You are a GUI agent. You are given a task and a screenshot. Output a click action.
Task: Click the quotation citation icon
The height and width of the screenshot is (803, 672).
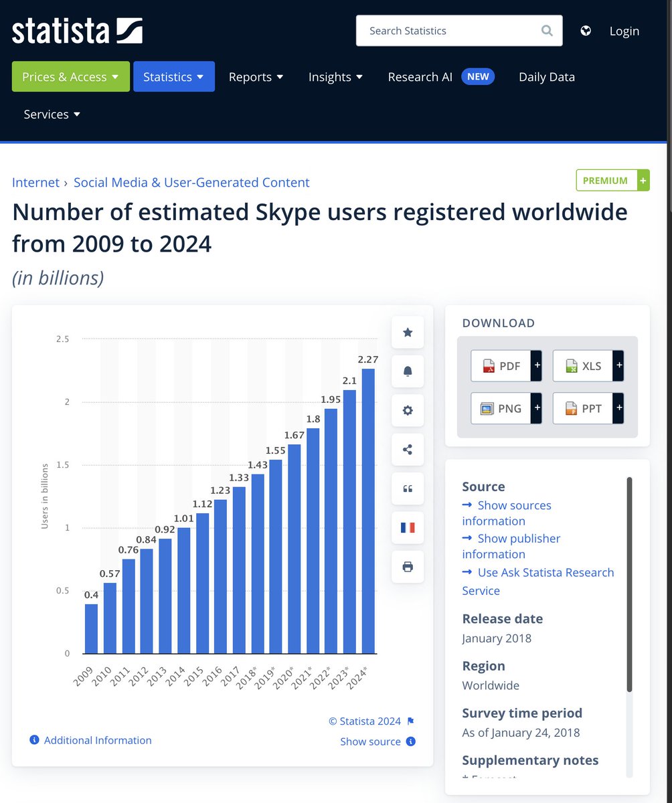(408, 488)
